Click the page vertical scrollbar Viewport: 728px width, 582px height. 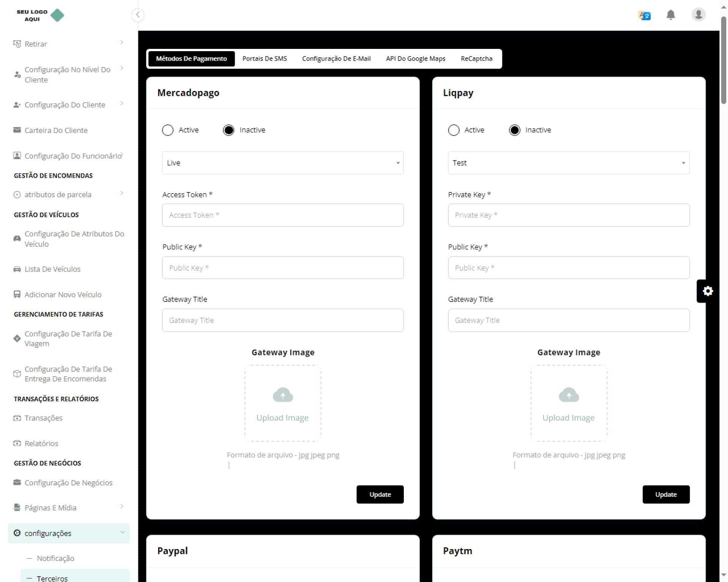tap(723, 61)
